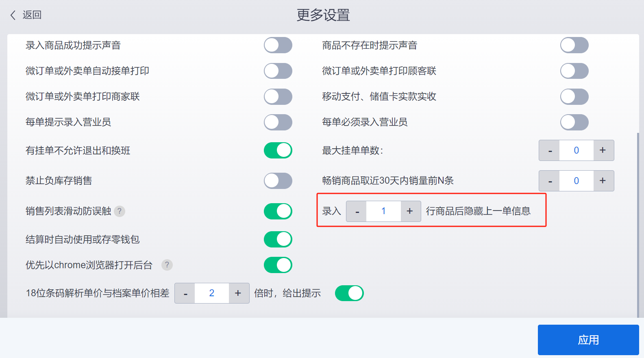Image resolution: width=644 pixels, height=358 pixels.
Task: Increase 18位条码 price difference multiplier
Action: click(x=239, y=293)
